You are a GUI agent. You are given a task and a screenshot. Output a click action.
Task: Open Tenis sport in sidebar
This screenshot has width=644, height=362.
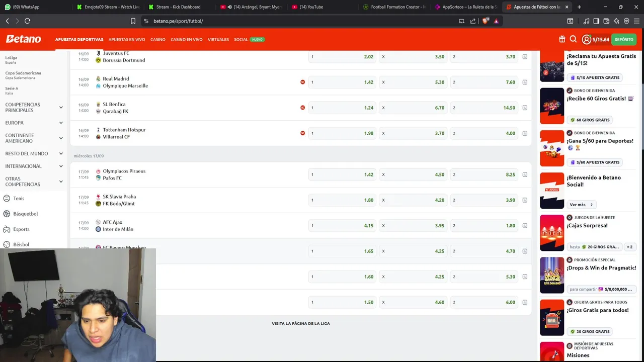19,199
